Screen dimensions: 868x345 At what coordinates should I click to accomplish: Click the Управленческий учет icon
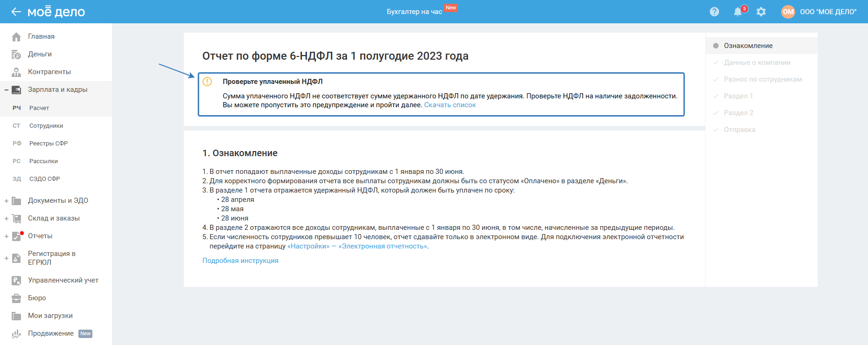pyautogui.click(x=16, y=280)
